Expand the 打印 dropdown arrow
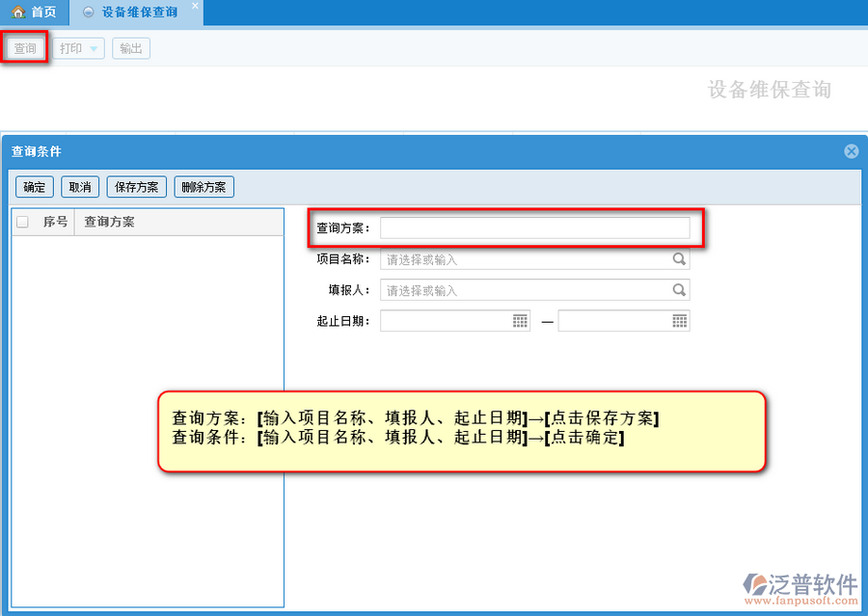 [x=94, y=48]
